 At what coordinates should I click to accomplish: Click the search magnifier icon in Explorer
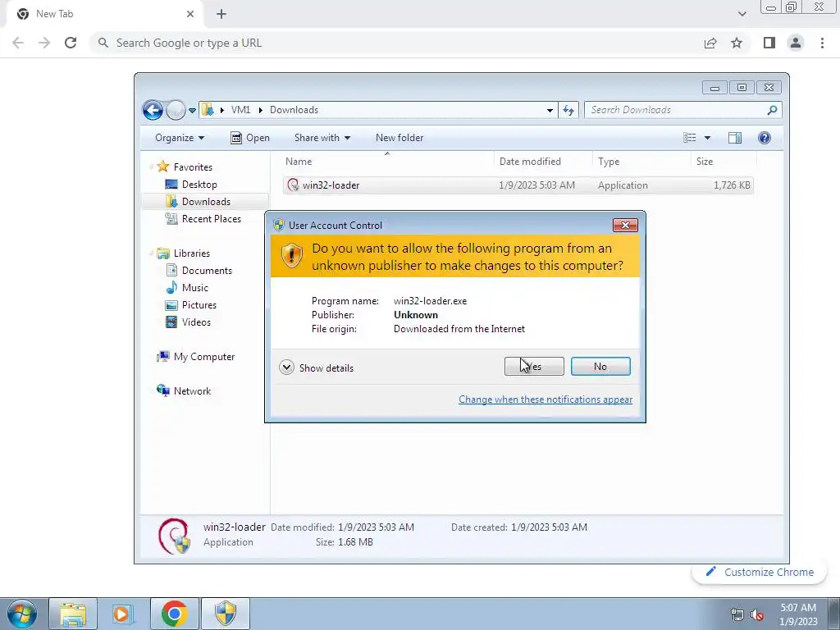[x=772, y=110]
